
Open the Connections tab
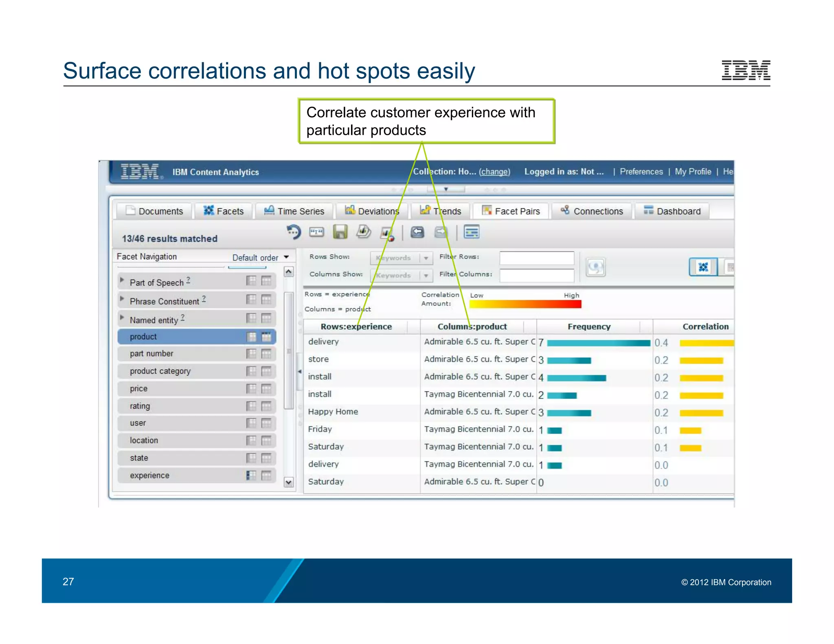point(592,211)
